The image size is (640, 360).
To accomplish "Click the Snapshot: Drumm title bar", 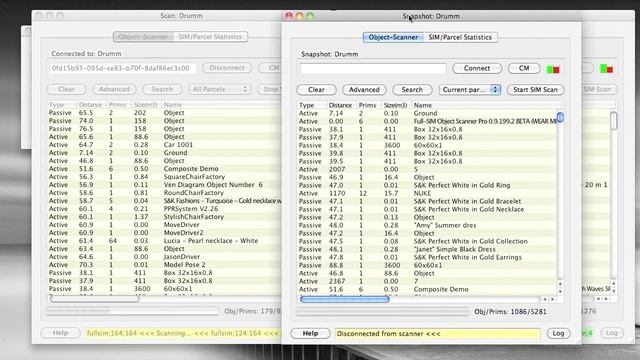I will point(431,16).
